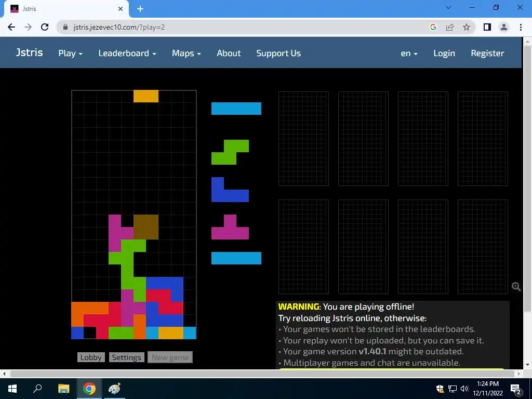Click the browser back arrow
The width and height of the screenshot is (532, 399).
click(11, 27)
